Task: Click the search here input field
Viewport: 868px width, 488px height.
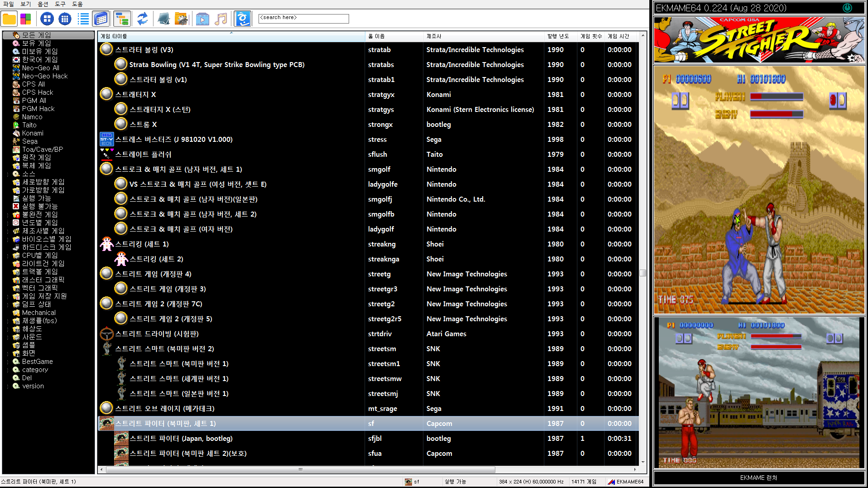Action: tap(303, 18)
